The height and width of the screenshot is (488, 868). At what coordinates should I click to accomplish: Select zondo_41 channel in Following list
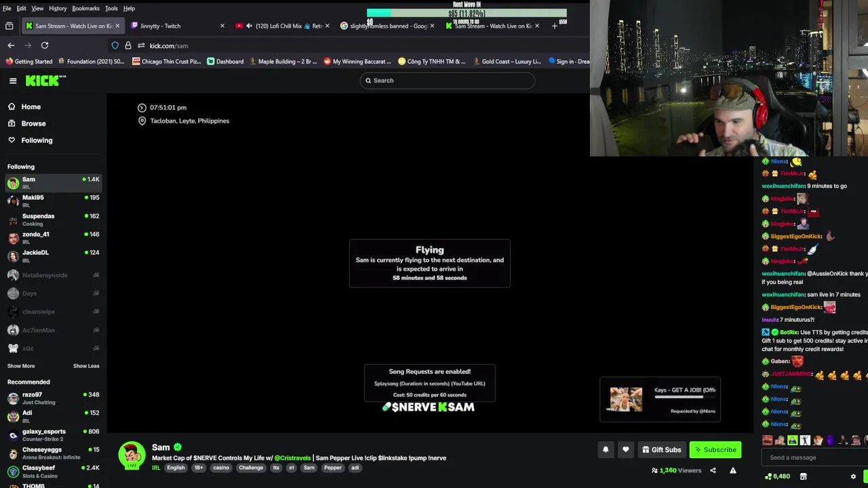53,238
